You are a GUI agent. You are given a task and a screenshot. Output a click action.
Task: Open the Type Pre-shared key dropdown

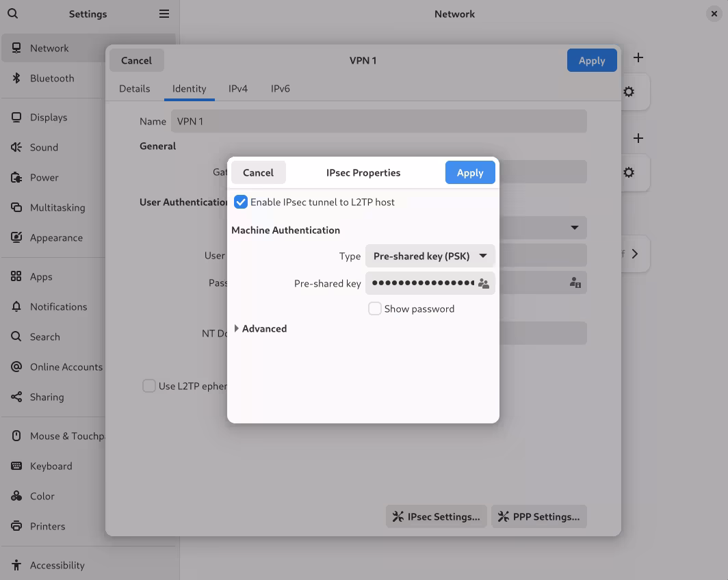(430, 255)
